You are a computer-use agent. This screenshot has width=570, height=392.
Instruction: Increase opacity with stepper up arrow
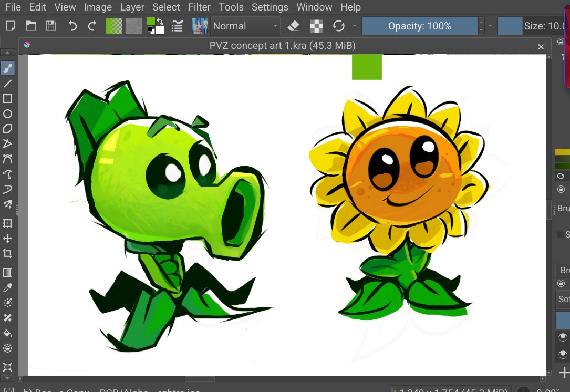[481, 22]
